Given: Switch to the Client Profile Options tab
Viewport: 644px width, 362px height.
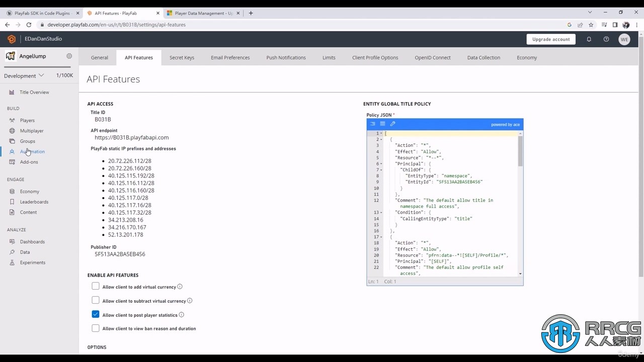Looking at the screenshot, I should tap(375, 57).
